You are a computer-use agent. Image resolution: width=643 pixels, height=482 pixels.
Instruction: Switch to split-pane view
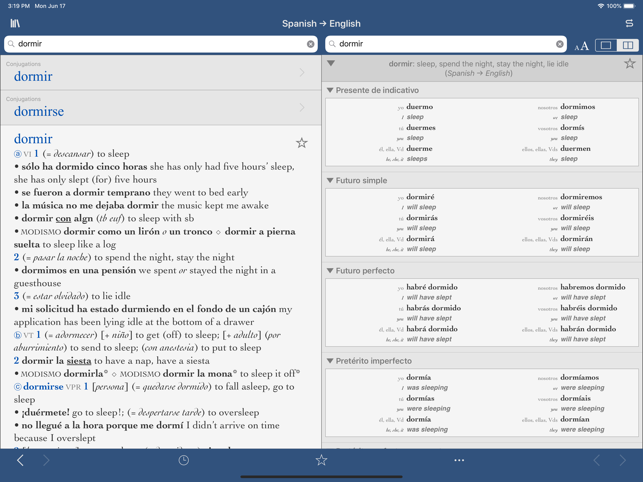627,45
